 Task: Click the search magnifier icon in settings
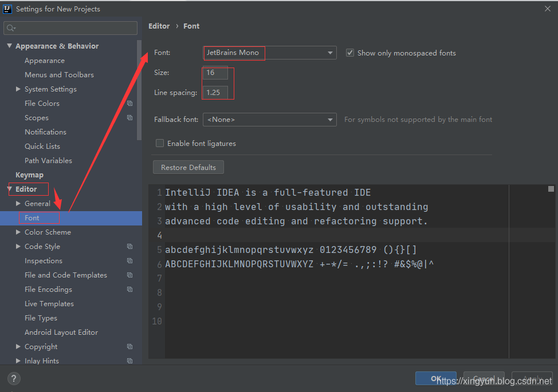point(11,28)
